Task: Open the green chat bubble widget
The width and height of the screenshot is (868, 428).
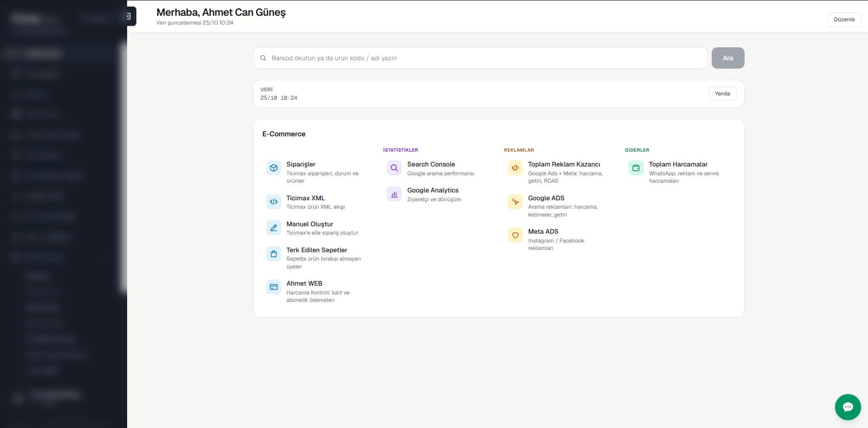Action: click(x=848, y=407)
